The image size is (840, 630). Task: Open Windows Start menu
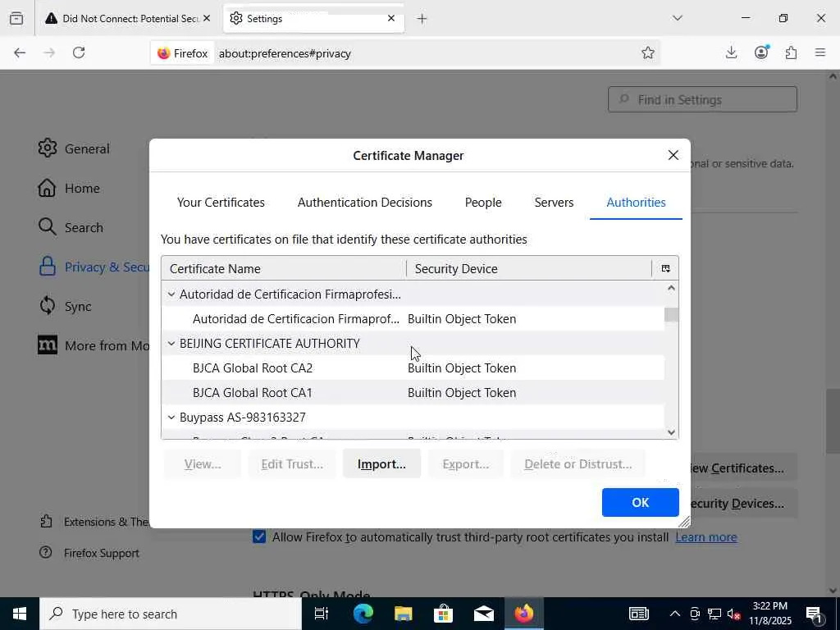click(20, 614)
